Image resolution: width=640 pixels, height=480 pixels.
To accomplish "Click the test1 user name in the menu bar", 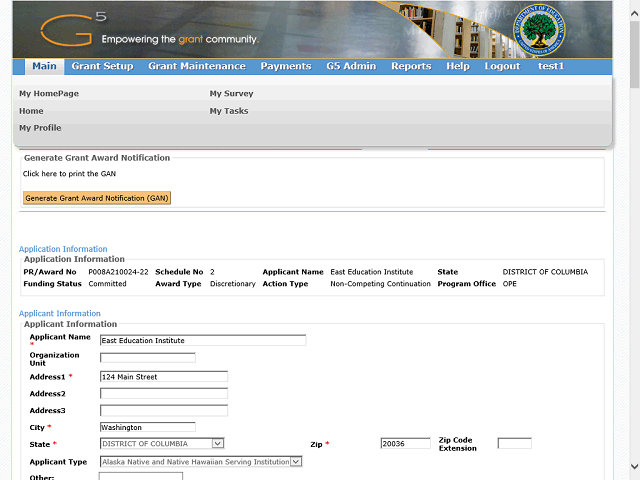I will (551, 66).
